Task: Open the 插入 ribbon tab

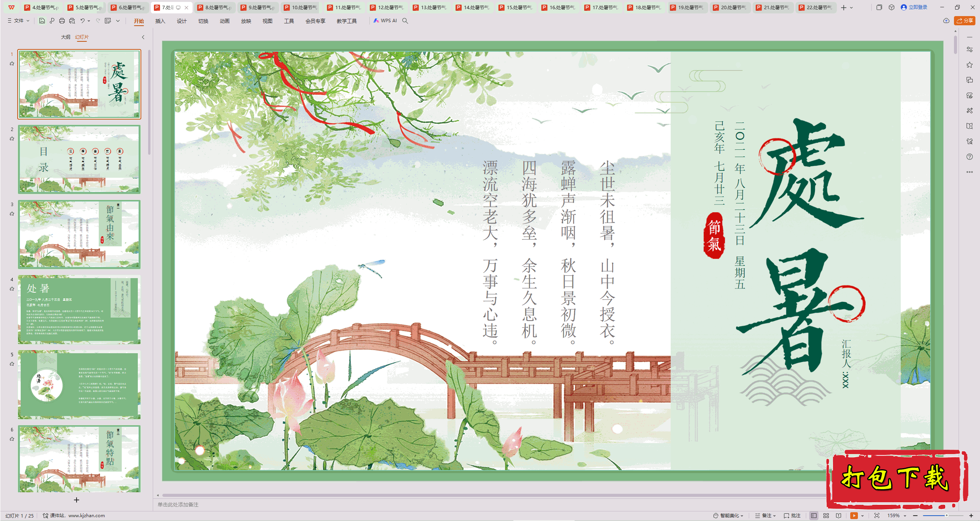Action: pyautogui.click(x=160, y=21)
